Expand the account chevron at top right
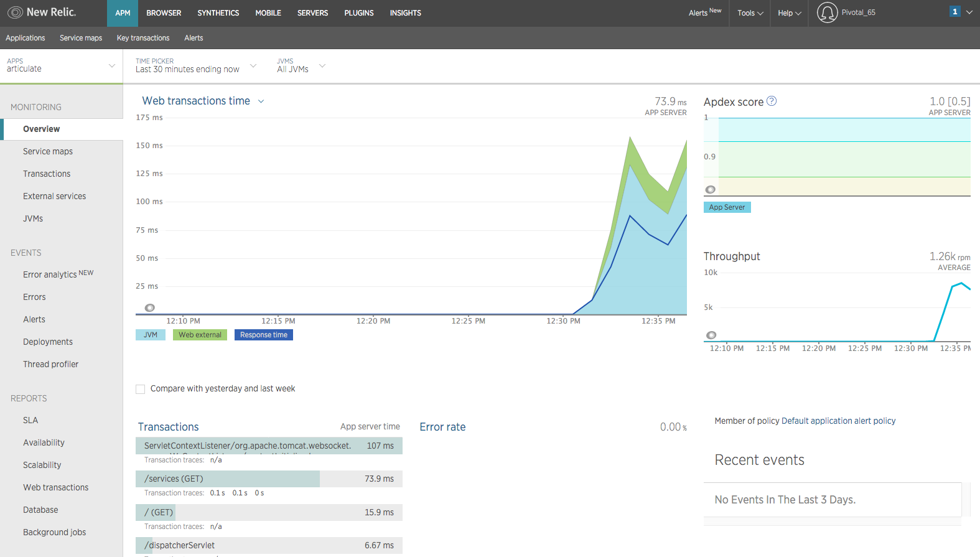This screenshot has height=557, width=980. (969, 12)
